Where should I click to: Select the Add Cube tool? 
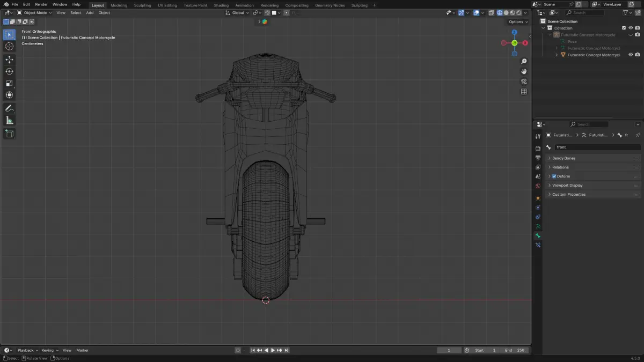point(9,134)
